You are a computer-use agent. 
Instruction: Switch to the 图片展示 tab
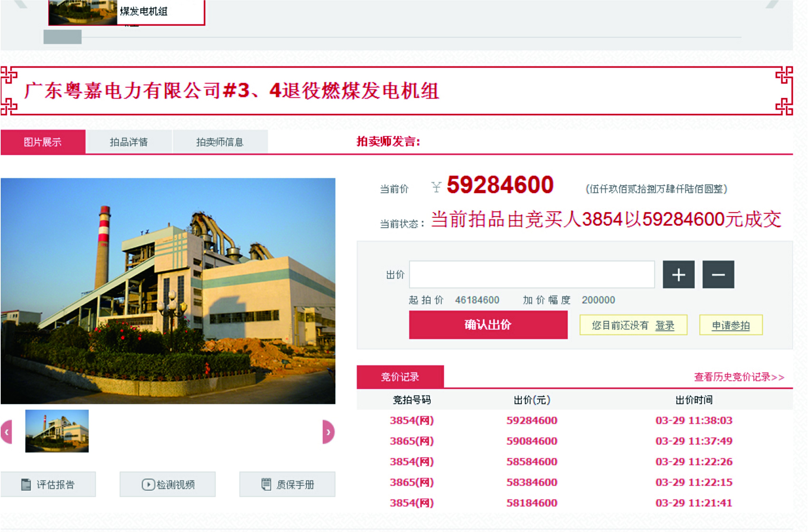click(43, 142)
